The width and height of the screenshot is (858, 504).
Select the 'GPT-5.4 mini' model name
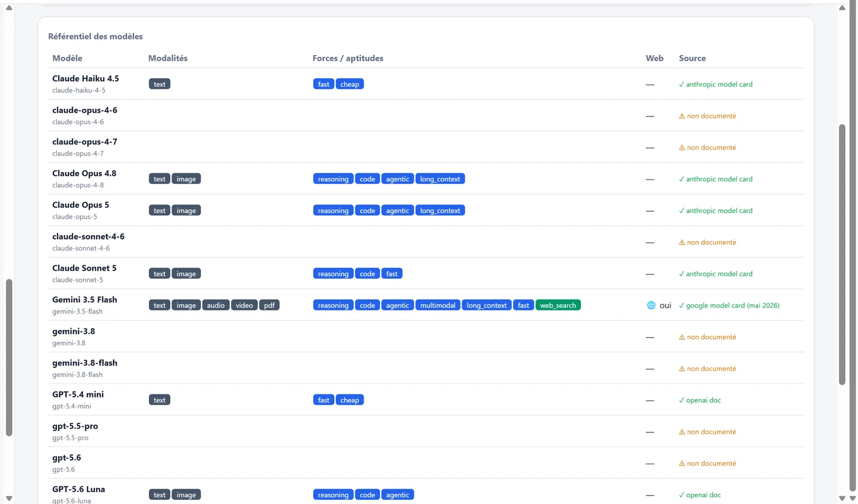[x=78, y=394]
